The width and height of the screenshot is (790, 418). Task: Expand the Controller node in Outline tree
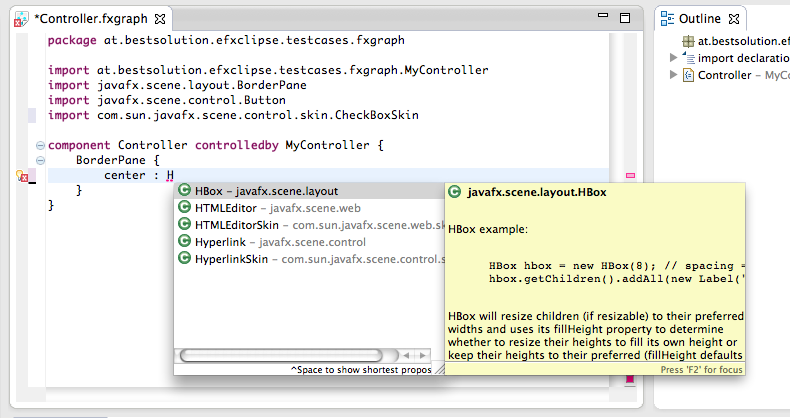673,75
